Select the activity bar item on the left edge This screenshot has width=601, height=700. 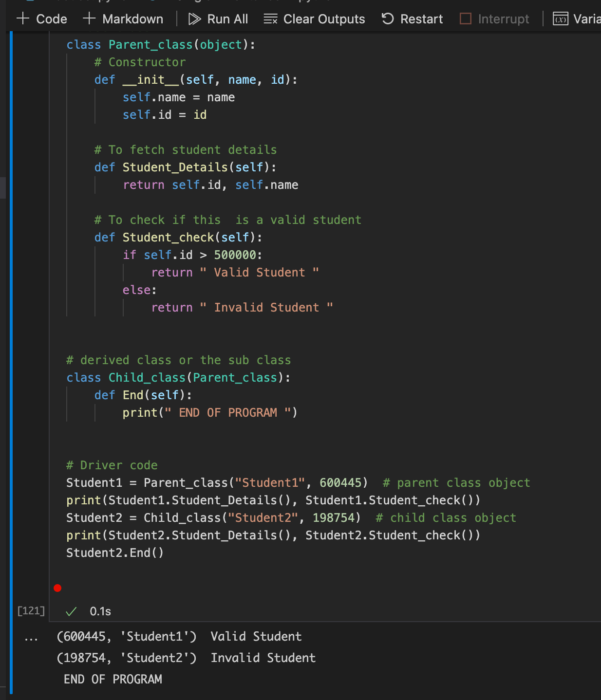[3, 187]
